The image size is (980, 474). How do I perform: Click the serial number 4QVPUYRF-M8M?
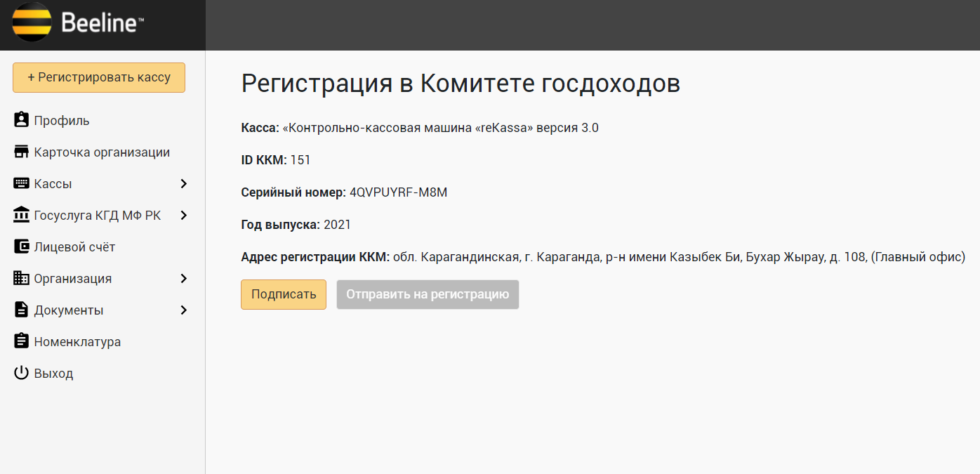click(398, 192)
